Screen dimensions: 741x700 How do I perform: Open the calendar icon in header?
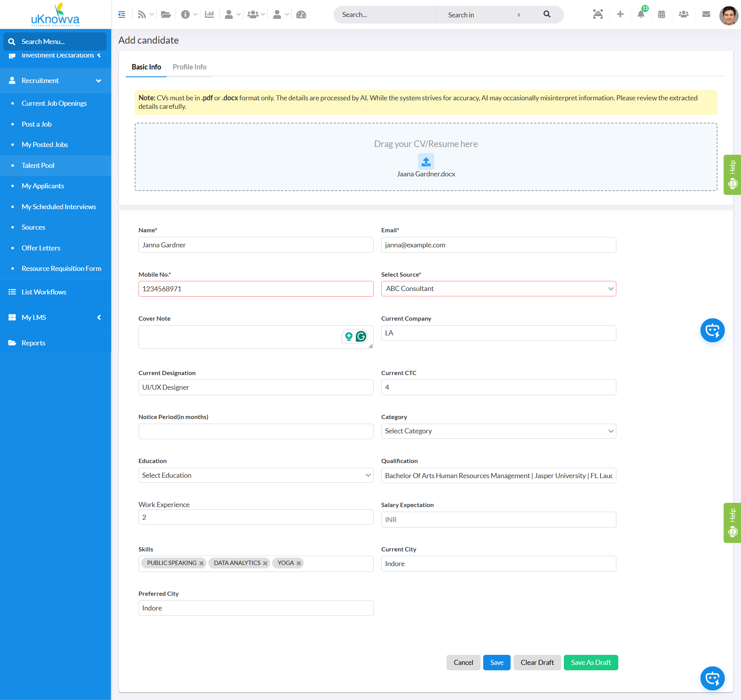(x=661, y=15)
